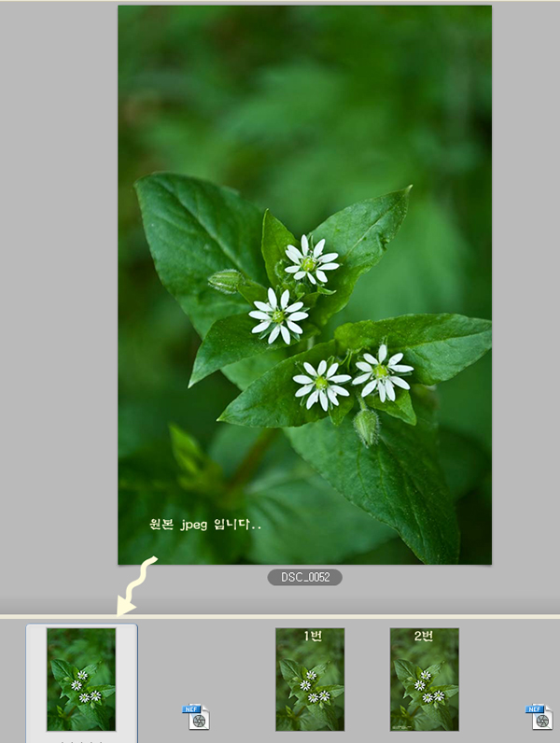Click the flower bud below the right flower

pos(368,427)
